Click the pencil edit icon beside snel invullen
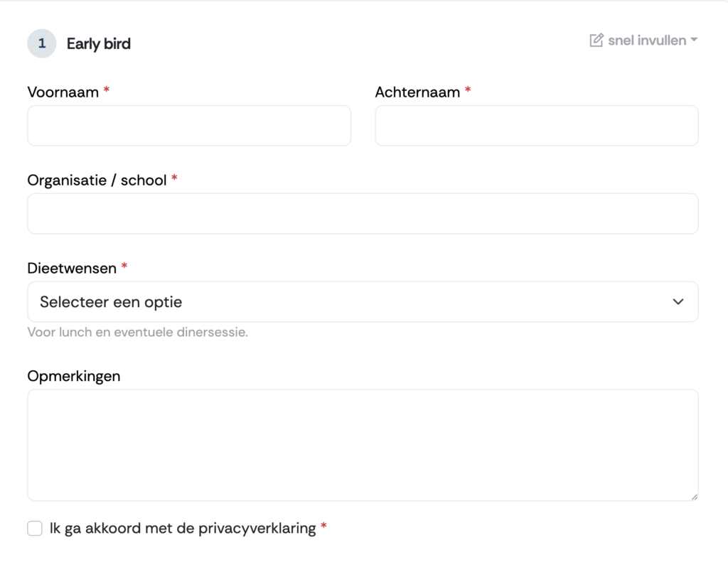The width and height of the screenshot is (728, 575). [596, 41]
